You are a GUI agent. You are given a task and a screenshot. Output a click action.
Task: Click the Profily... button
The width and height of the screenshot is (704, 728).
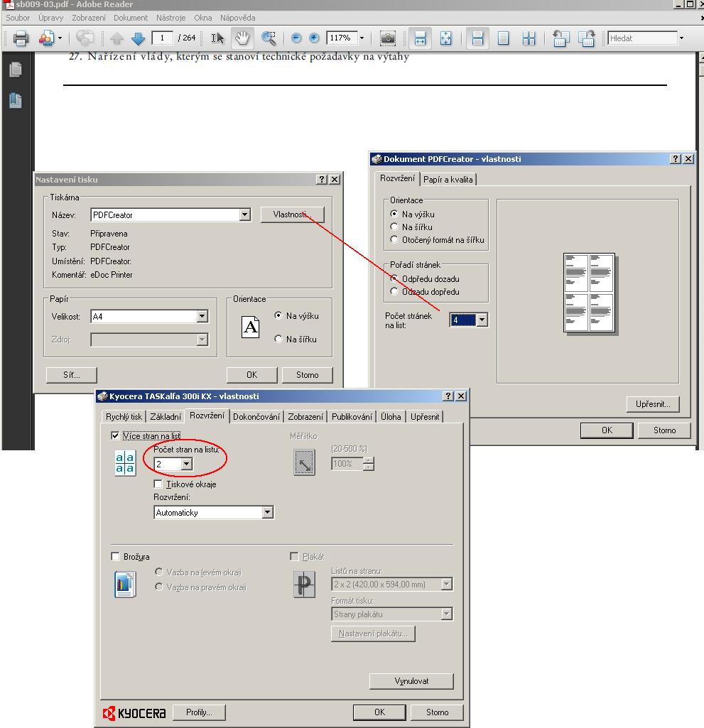click(199, 712)
